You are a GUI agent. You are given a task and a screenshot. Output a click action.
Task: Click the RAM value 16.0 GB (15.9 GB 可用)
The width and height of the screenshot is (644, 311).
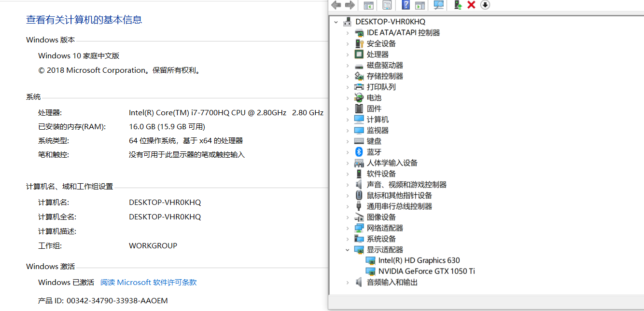pos(167,127)
